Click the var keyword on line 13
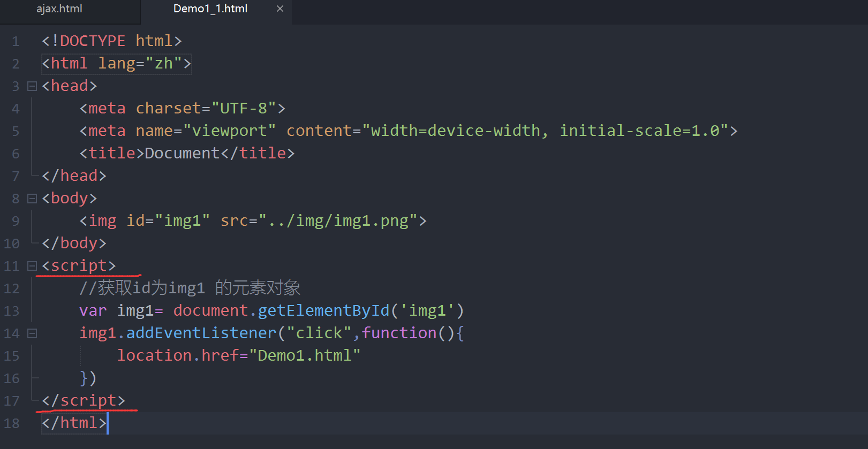 (x=93, y=310)
